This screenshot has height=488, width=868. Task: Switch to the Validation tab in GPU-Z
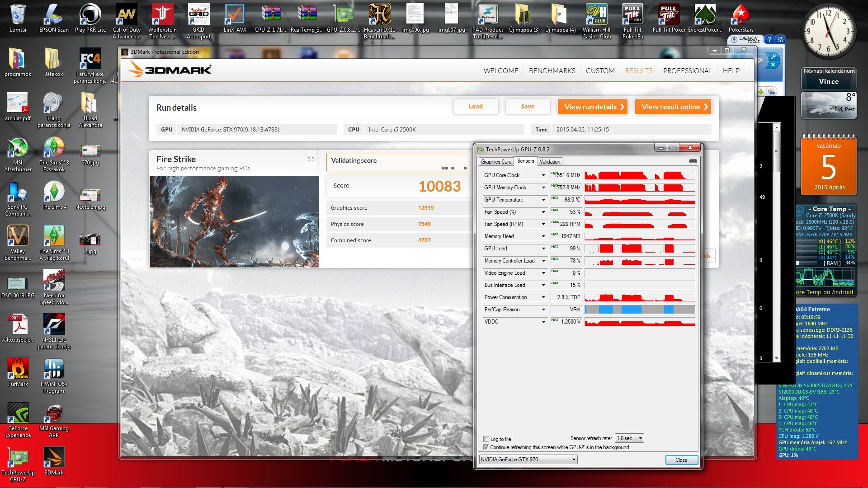pyautogui.click(x=550, y=162)
